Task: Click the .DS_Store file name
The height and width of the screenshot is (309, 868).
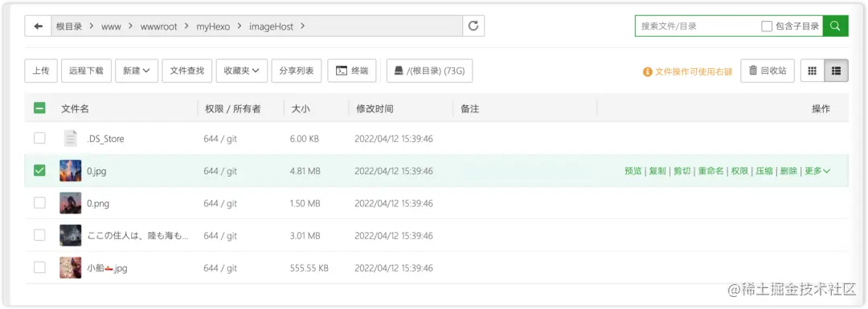Action: tap(105, 139)
